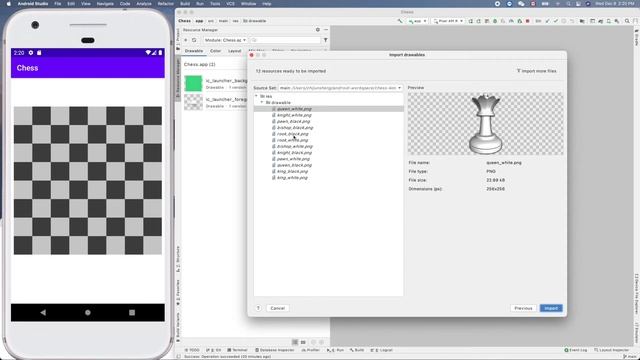640x360 pixels.
Task: Switch to the Drawable tab
Action: (x=193, y=51)
